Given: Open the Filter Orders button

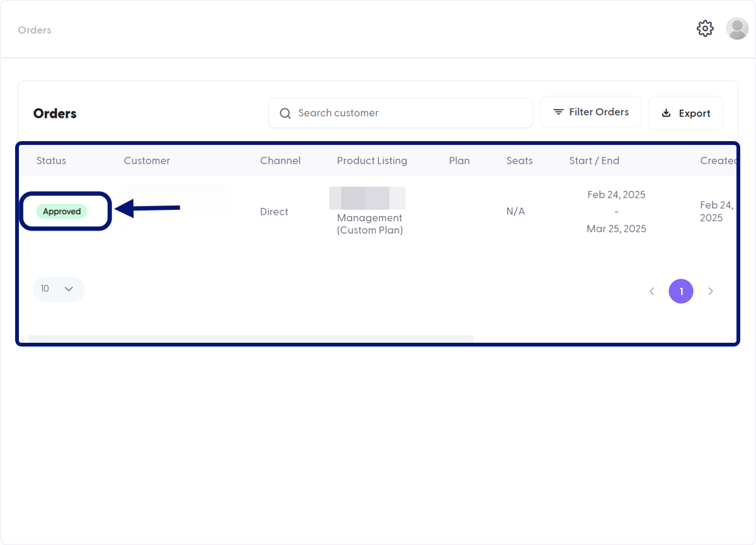Looking at the screenshot, I should click(591, 112).
